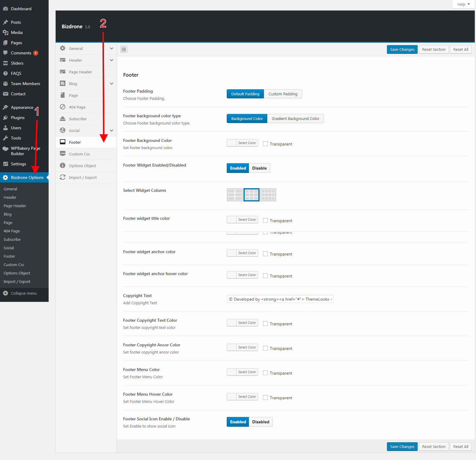Open Select Color for Footer widget title color
This screenshot has height=460, width=476.
pos(242,219)
